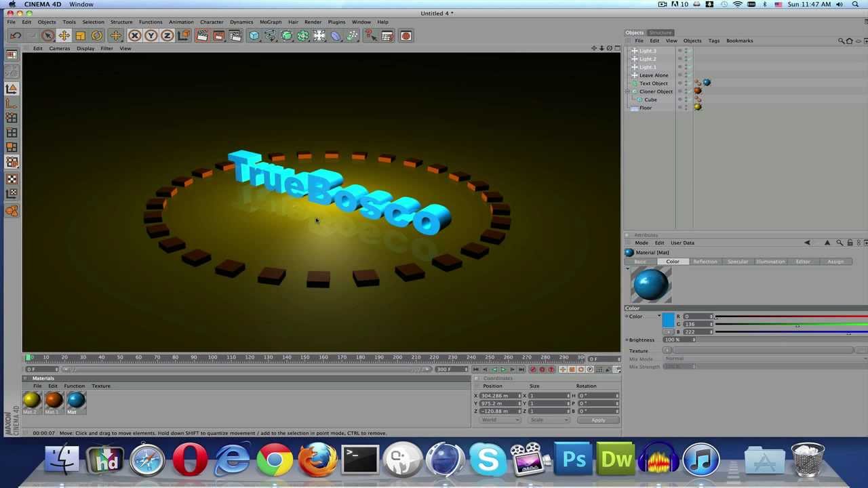Click the search magnifier in Objects panel
The image size is (868, 488).
pyautogui.click(x=842, y=41)
